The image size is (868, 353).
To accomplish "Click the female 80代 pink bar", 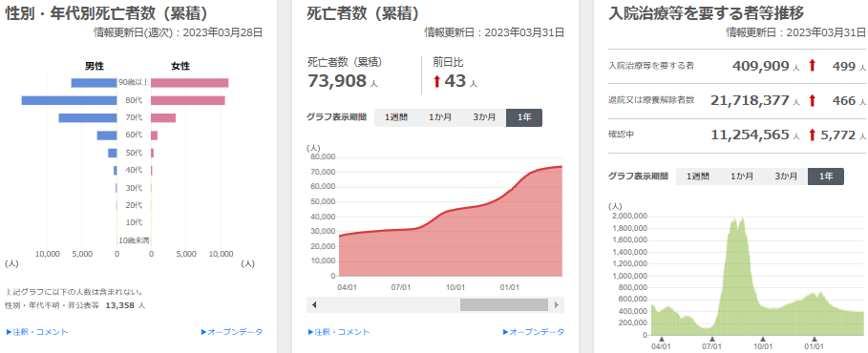I will pyautogui.click(x=188, y=100).
